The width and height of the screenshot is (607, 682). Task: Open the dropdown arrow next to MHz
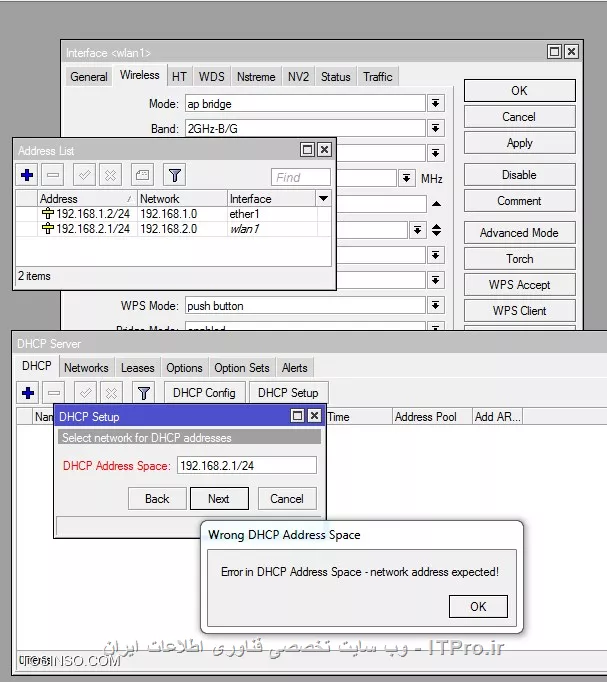407,178
